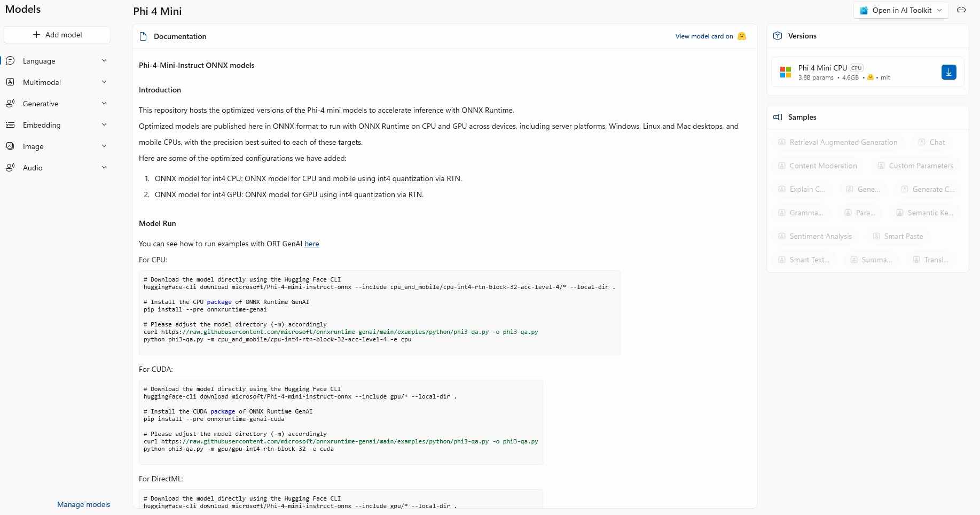Click the 'Samples' panel title
The width and height of the screenshot is (980, 515).
click(x=802, y=117)
